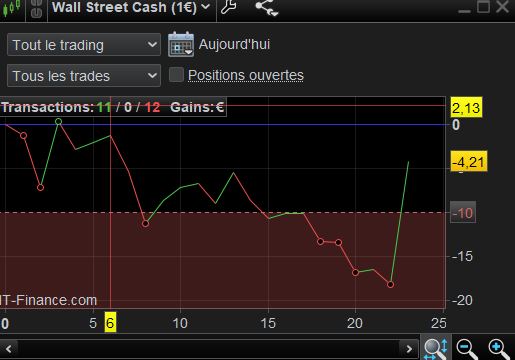This screenshot has height=360, width=515.
Task: Click the share icon in title bar
Action: click(266, 8)
